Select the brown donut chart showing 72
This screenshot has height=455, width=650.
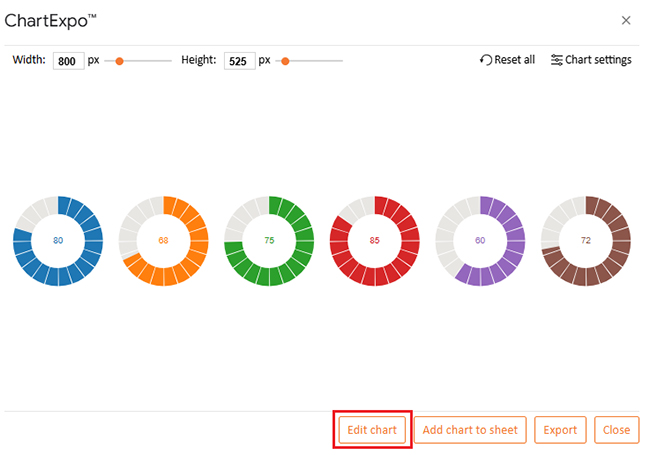pos(585,240)
